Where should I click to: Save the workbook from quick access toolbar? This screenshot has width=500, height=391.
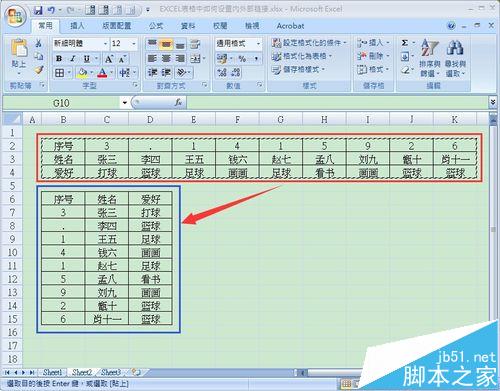tap(38, 10)
